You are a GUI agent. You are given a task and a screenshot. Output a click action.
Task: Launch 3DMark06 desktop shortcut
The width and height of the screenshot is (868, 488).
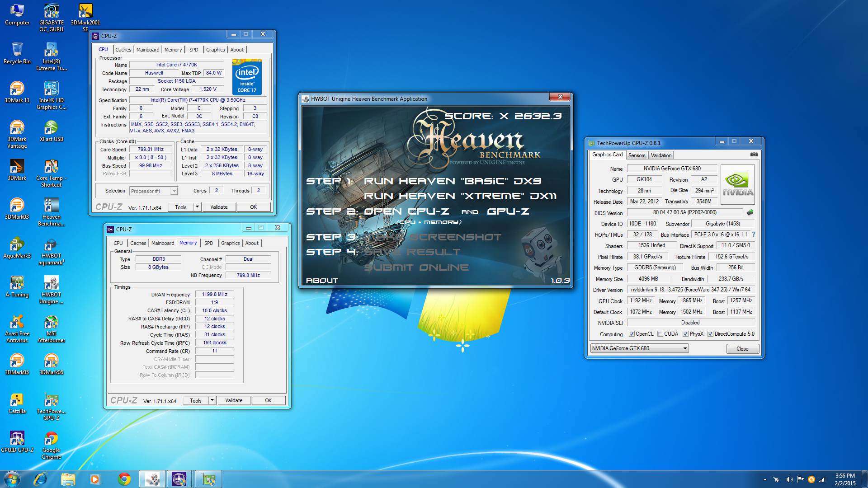click(x=51, y=364)
